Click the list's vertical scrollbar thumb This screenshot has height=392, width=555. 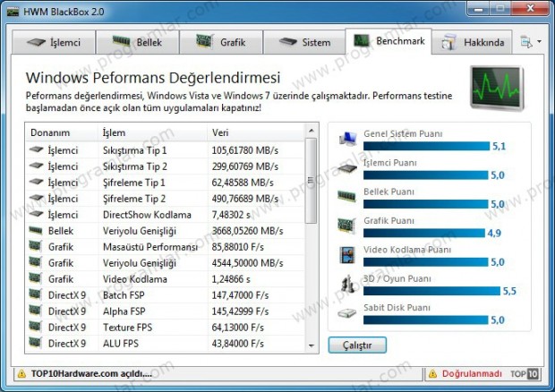click(x=311, y=181)
